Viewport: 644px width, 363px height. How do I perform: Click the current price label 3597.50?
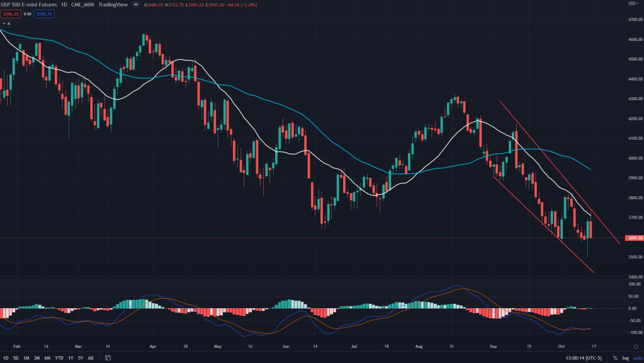click(633, 238)
